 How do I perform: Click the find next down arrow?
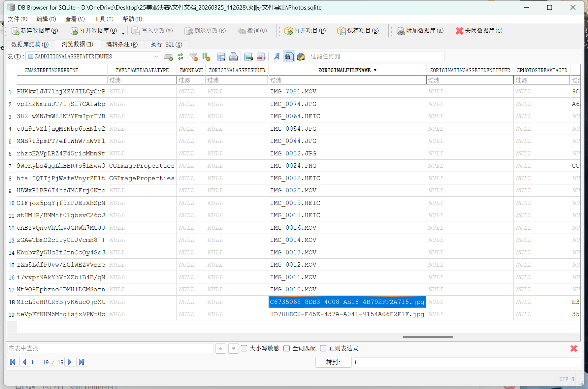234,348
